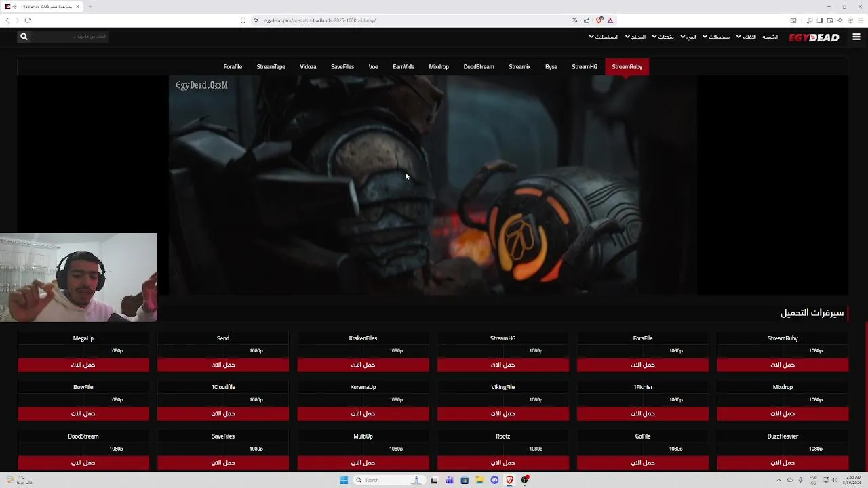Click download button under MultiUp
The height and width of the screenshot is (488, 868).
[x=363, y=463]
